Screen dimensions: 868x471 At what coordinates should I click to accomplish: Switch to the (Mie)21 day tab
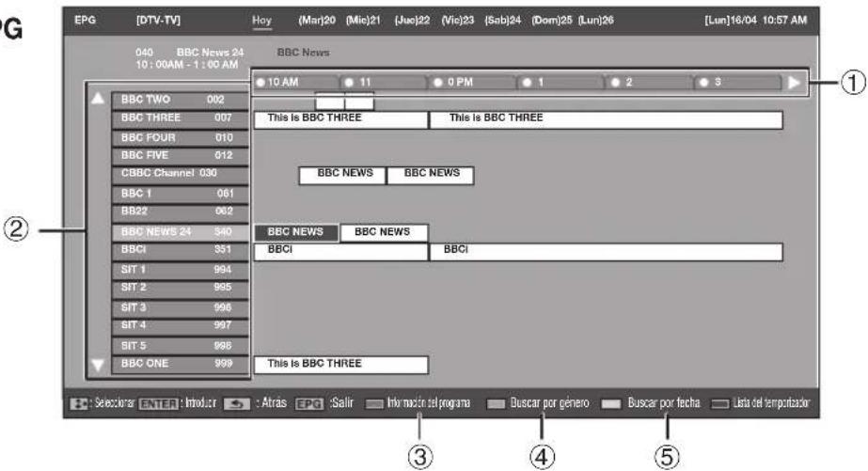point(363,21)
